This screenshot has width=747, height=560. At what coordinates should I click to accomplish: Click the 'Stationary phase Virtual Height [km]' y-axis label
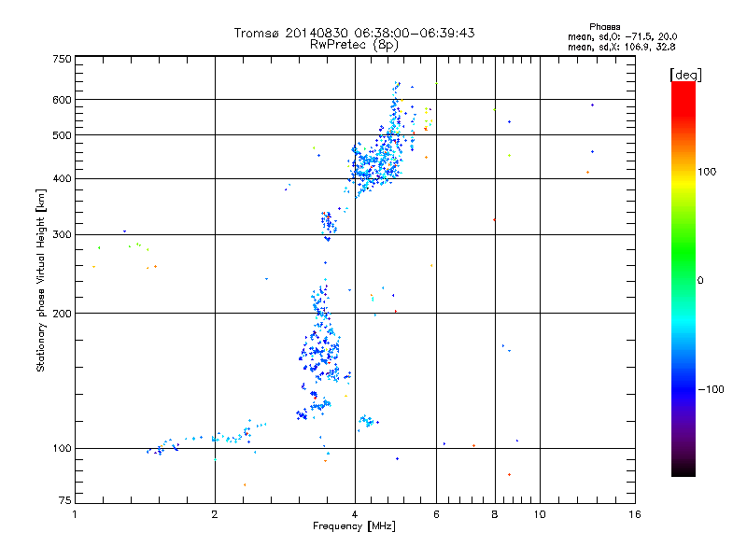[x=40, y=280]
